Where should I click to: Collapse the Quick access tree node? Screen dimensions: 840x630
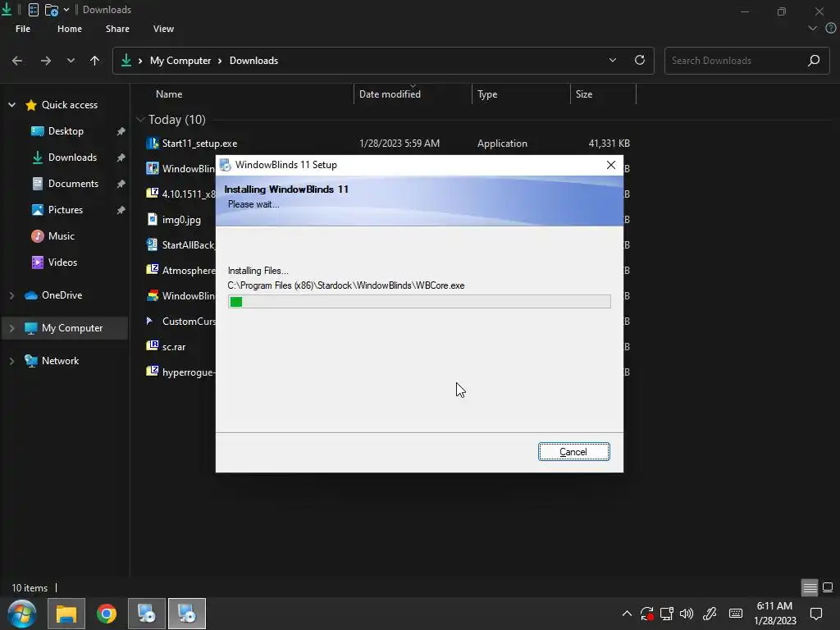[x=11, y=105]
